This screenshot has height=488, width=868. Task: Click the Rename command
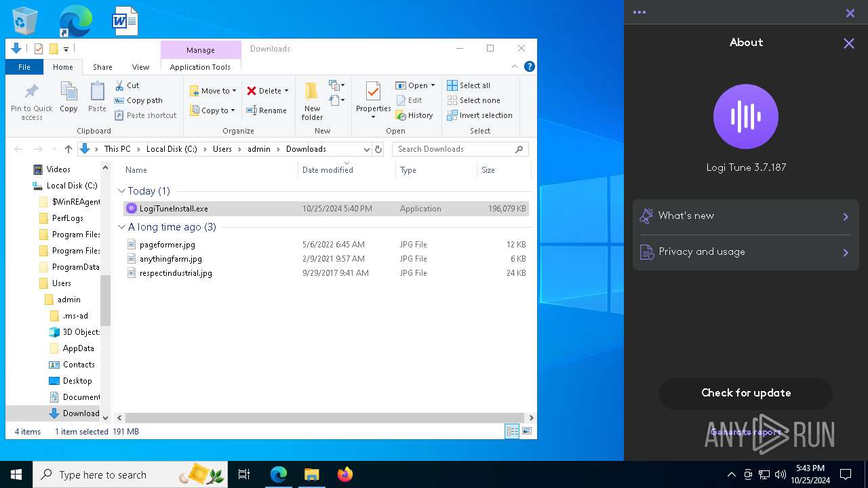(267, 110)
